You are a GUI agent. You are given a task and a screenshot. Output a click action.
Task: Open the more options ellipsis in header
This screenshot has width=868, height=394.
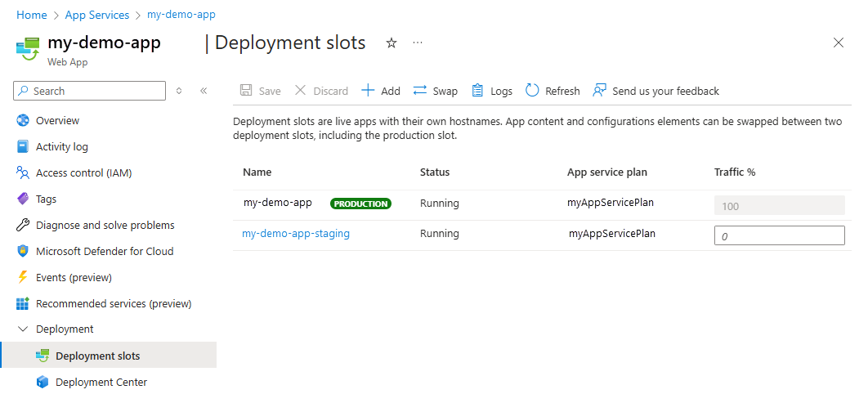click(418, 43)
